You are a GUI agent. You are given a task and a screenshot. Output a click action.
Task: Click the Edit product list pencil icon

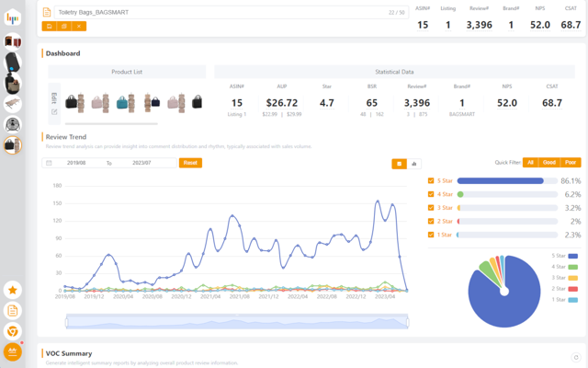click(x=54, y=111)
